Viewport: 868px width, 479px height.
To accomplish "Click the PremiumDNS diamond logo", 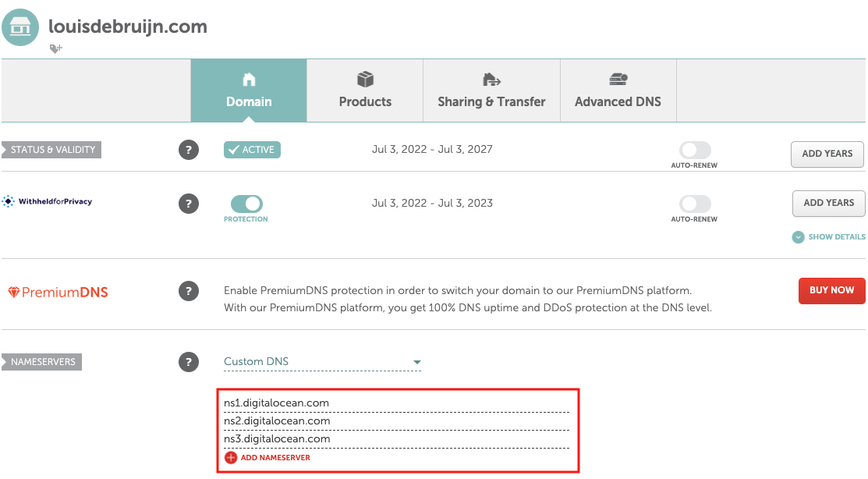I will (x=13, y=292).
